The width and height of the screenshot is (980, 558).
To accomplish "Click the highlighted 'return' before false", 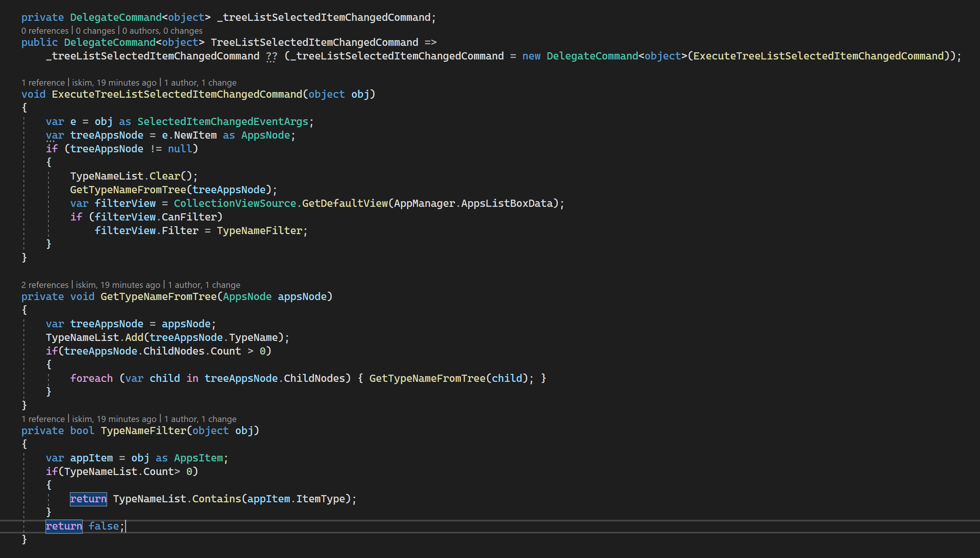I will 64,526.
